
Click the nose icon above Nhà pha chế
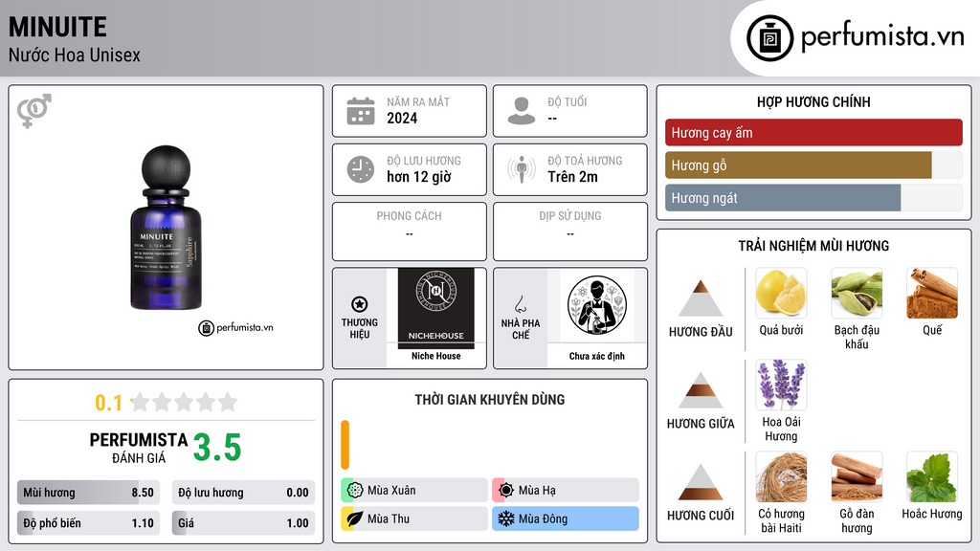pos(520,304)
